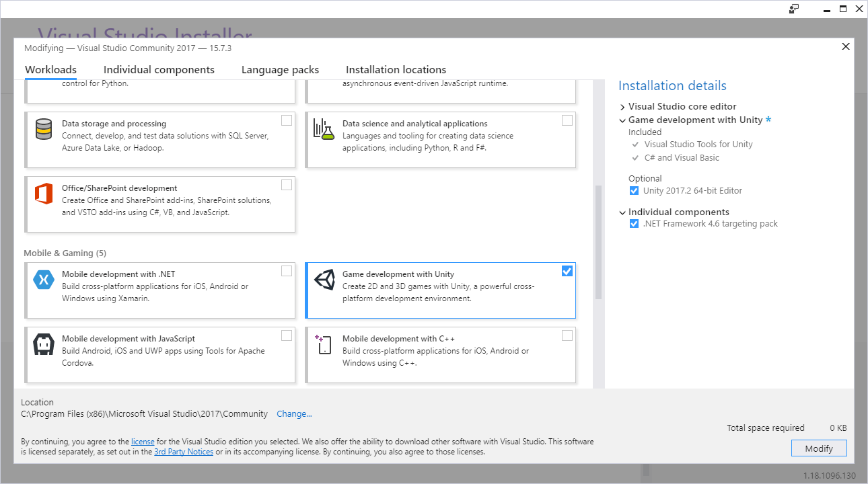Viewport: 868px width, 484px height.
Task: Switch to the Individual components tab
Action: coord(159,69)
